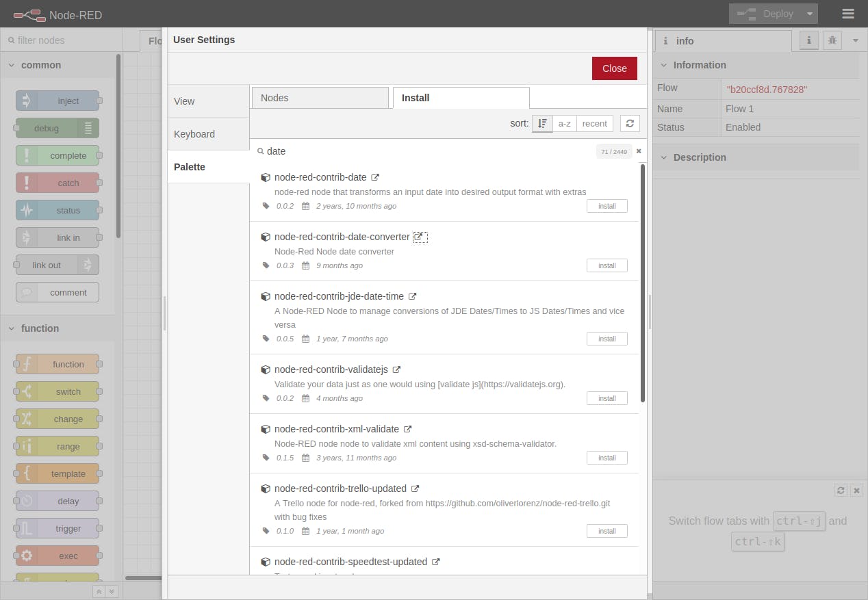
Task: Open the hamburger main menu
Action: pyautogui.click(x=848, y=14)
